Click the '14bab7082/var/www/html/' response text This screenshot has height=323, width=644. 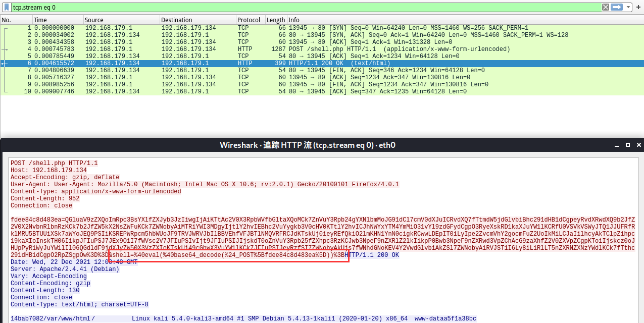pos(53,319)
